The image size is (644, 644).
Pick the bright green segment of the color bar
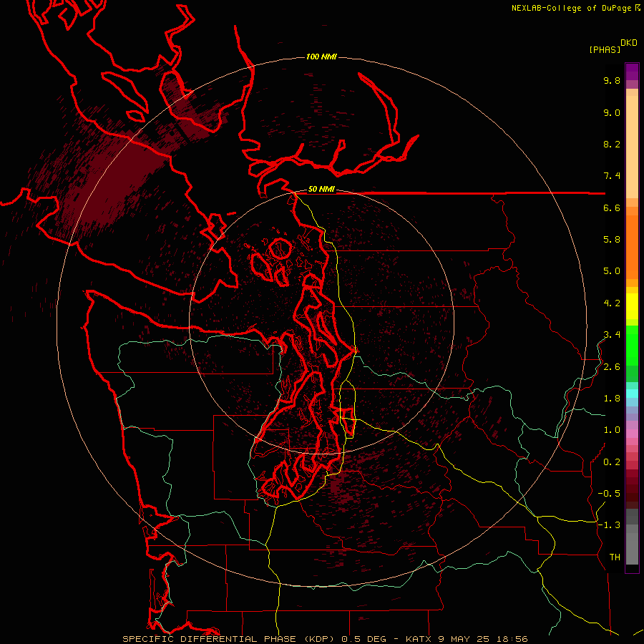point(632,345)
